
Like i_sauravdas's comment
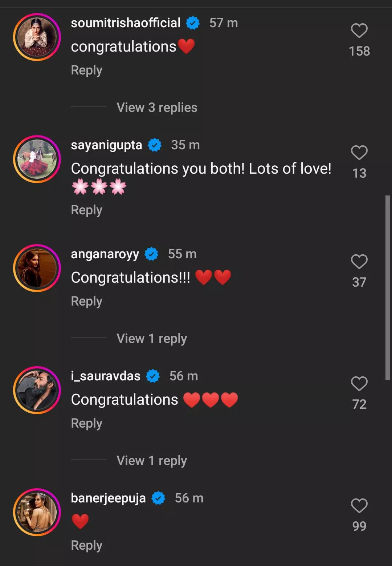tap(359, 384)
